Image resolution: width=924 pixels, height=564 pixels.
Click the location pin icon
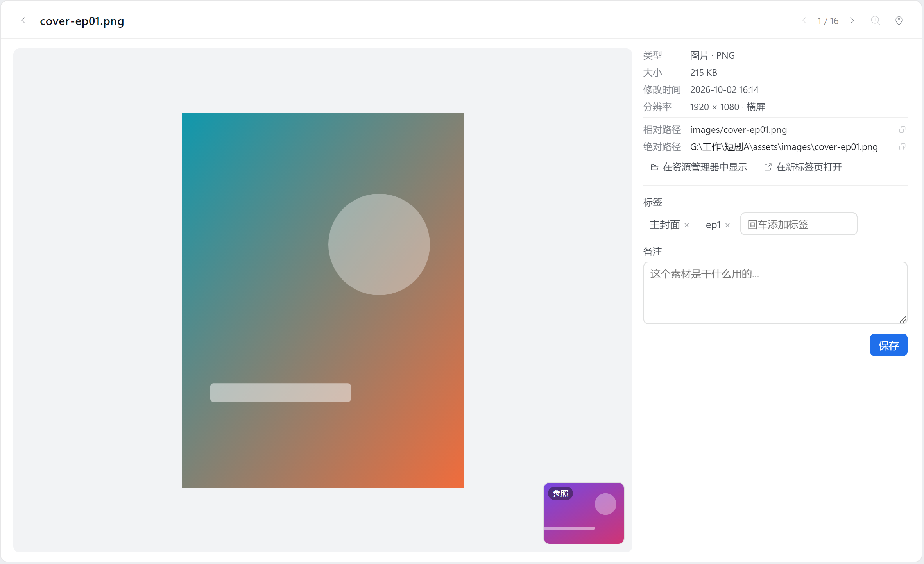[899, 21]
